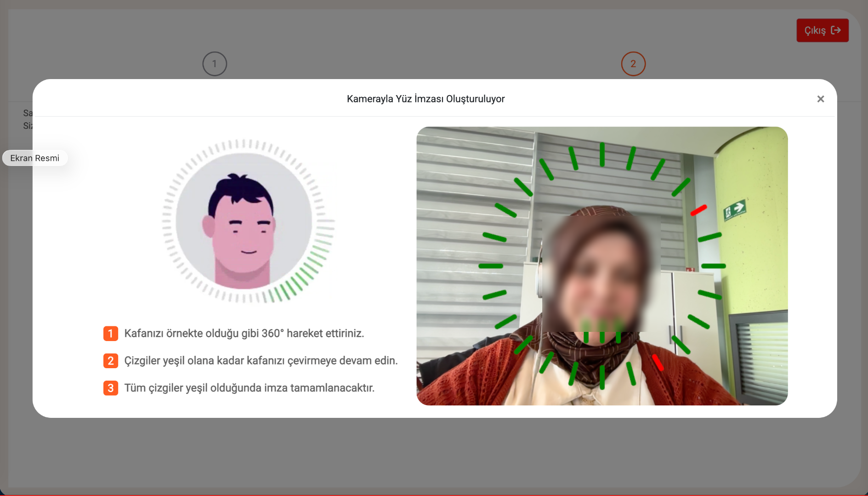Click the exit arrow icon inside Çıkış
The width and height of the screenshot is (868, 496).
point(836,30)
